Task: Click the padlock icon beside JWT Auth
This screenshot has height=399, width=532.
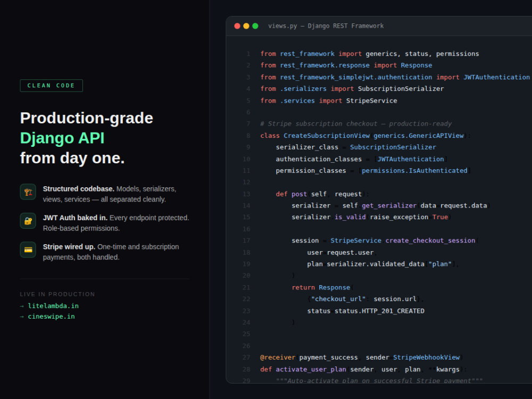Action: (x=28, y=221)
